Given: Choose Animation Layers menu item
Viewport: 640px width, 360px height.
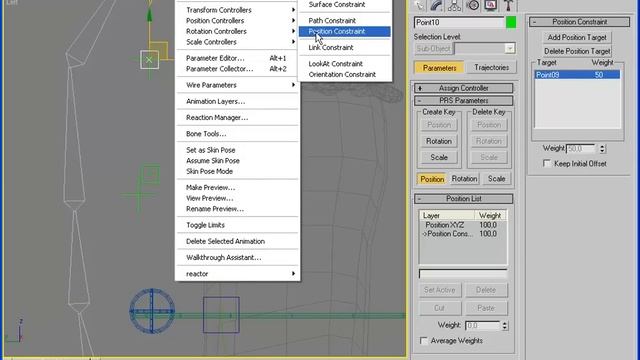Looking at the screenshot, I should click(x=239, y=101).
